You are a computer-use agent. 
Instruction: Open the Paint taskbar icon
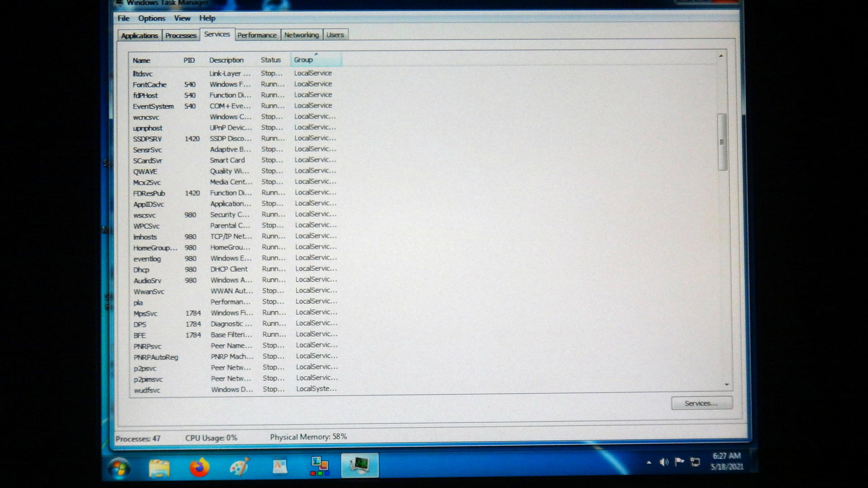(240, 467)
